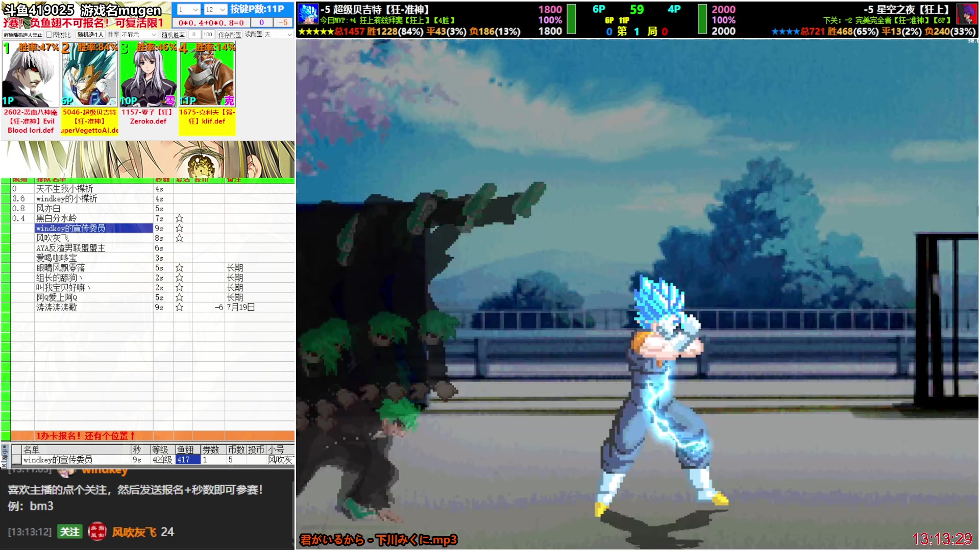Open the 读配置 dropdown showing 无
980x551 pixels.
pos(278,35)
